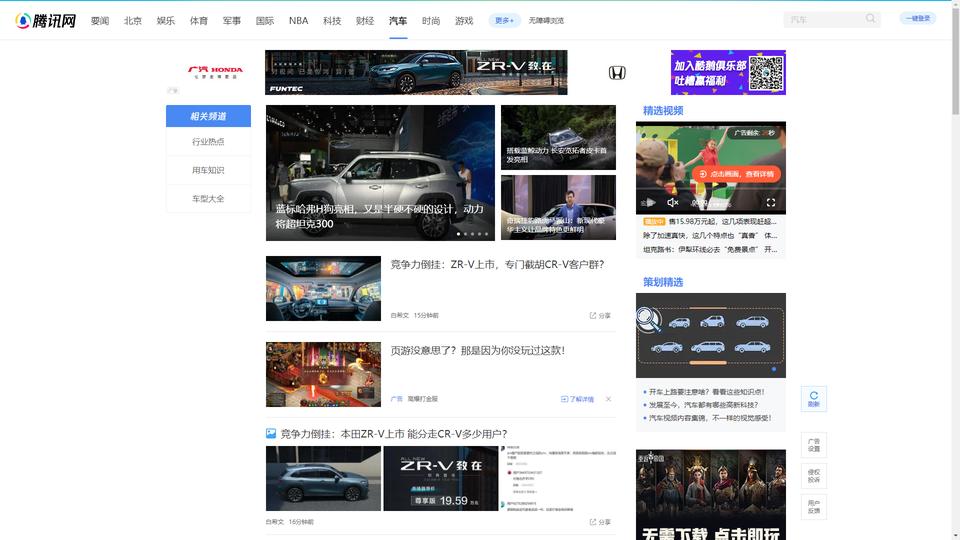
Task: Click magnifier graphic in 策划精选 banner
Action: [648, 319]
